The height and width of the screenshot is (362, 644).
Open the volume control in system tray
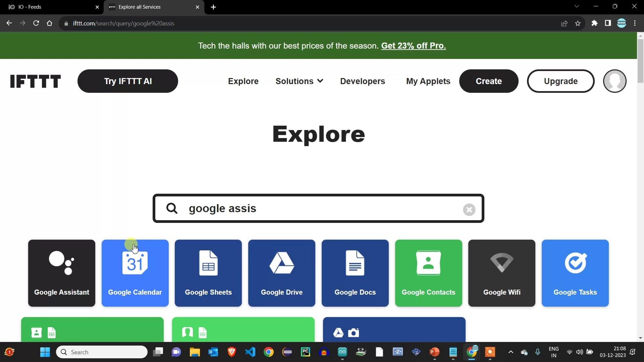tap(580, 352)
